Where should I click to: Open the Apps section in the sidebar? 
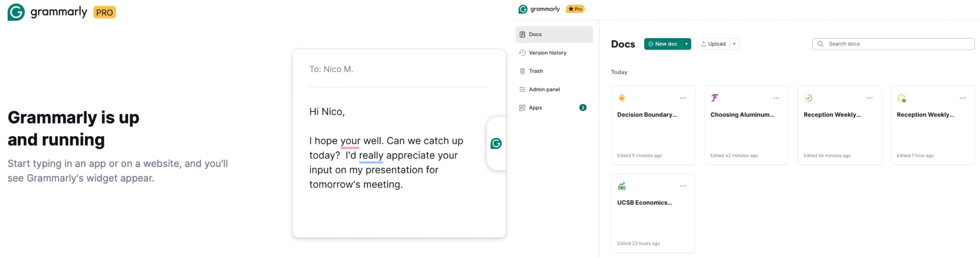coord(535,107)
